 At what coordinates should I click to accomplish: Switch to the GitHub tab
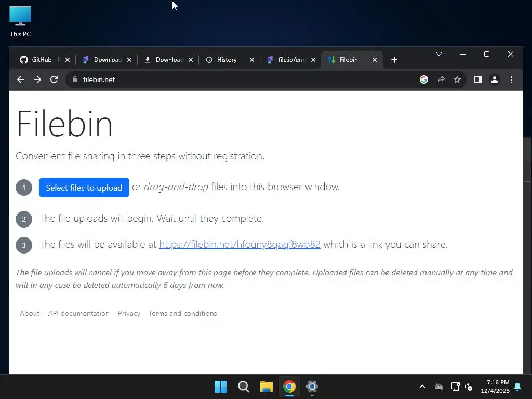pyautogui.click(x=44, y=60)
